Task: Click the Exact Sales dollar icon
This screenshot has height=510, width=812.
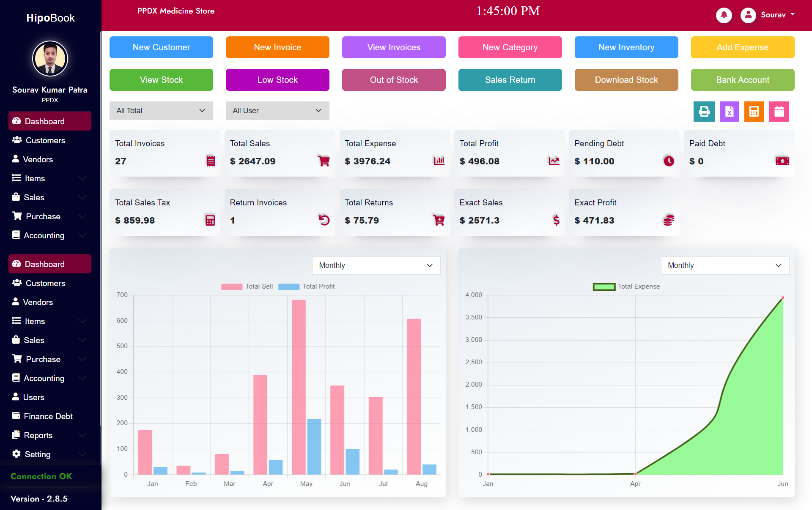Action: coord(556,220)
